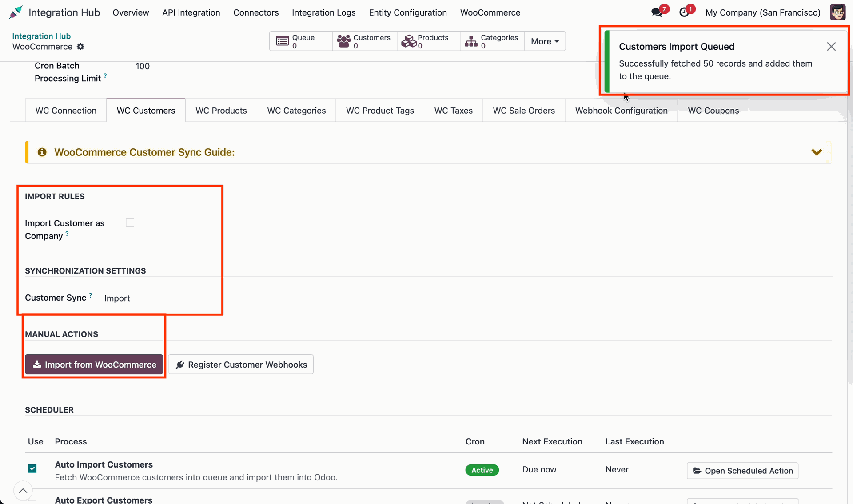Image resolution: width=853 pixels, height=504 pixels.
Task: Uncheck the Auto Import Customers checkbox
Action: click(x=32, y=468)
